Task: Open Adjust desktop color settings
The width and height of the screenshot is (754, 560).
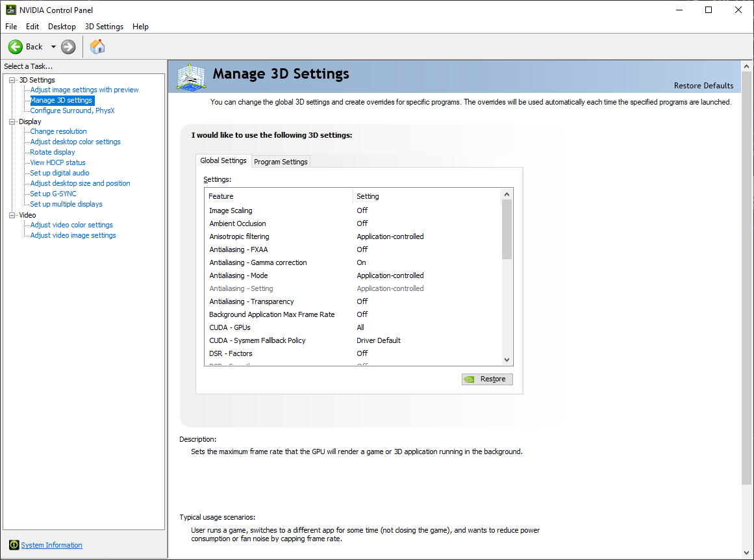Action: 75,142
